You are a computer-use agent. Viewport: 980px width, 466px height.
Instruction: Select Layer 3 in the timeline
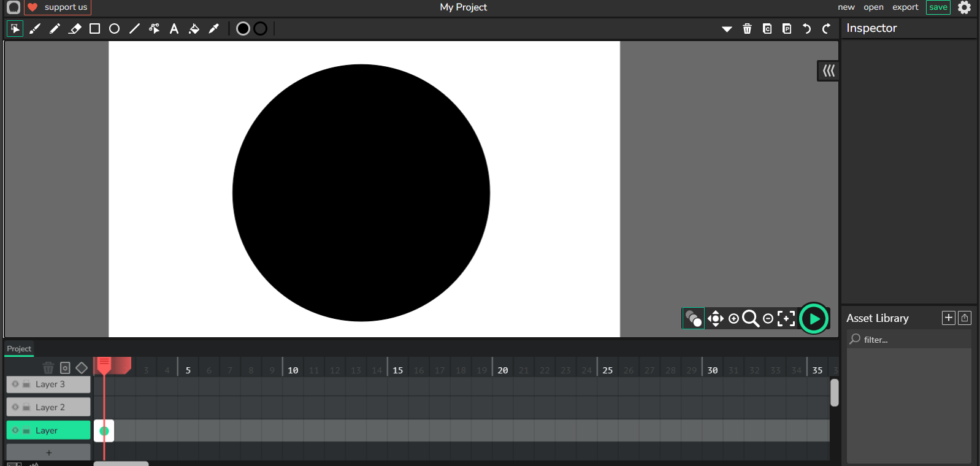(x=50, y=384)
